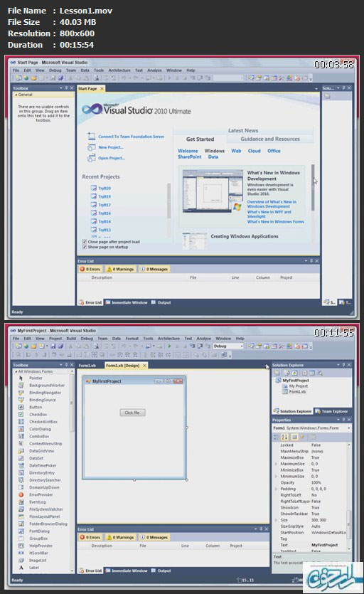
Task: Pick the ContextMenuStrip control icon
Action: click(21, 444)
